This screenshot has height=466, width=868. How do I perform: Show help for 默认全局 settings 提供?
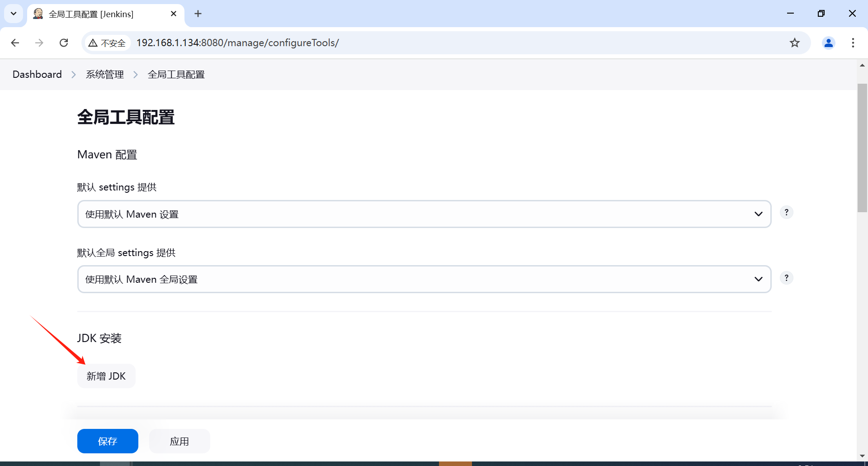[787, 278]
